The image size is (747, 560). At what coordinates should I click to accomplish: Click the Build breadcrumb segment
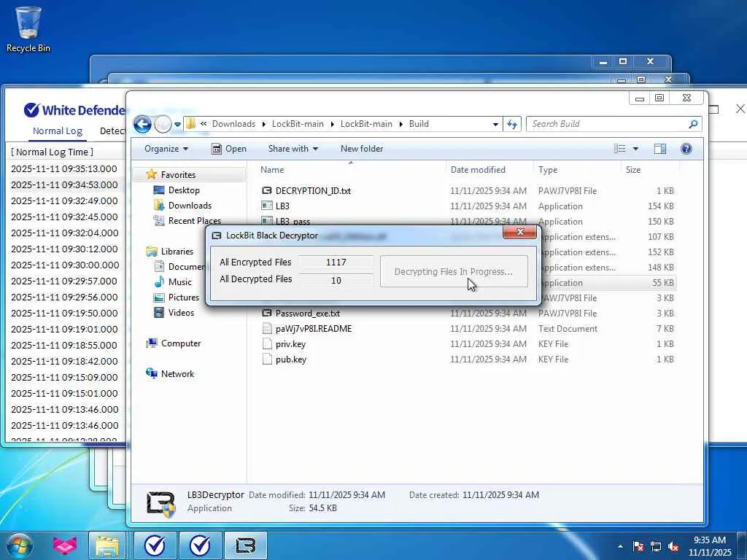419,124
